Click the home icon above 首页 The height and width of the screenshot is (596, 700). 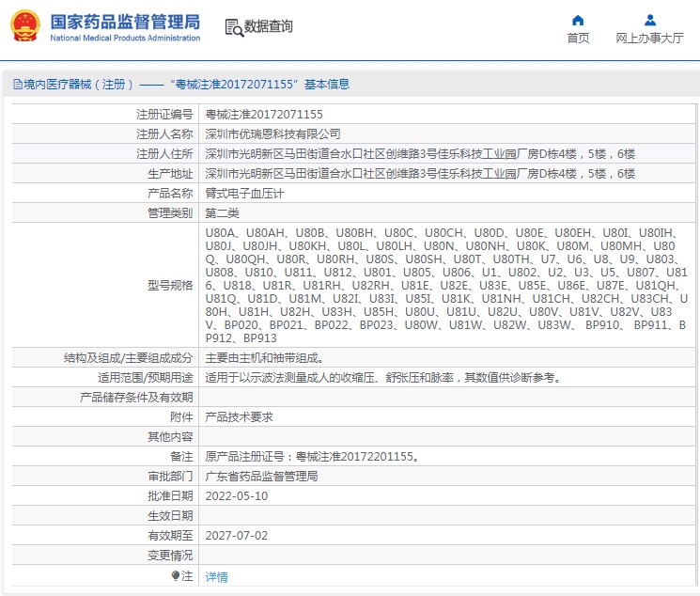578,20
